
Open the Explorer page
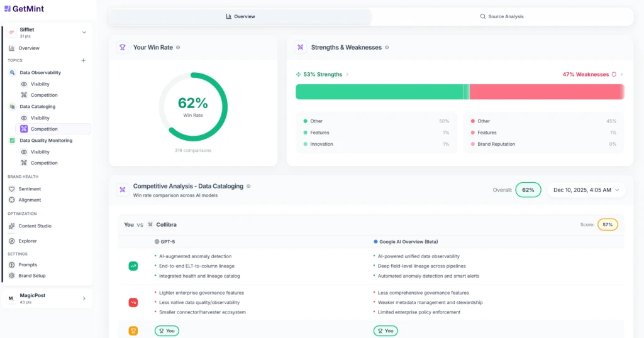[28, 241]
